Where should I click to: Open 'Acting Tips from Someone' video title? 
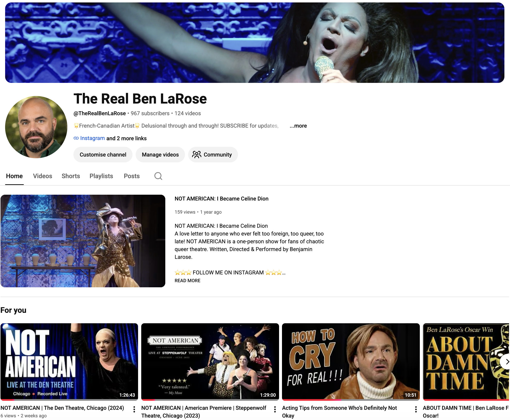pos(339,412)
